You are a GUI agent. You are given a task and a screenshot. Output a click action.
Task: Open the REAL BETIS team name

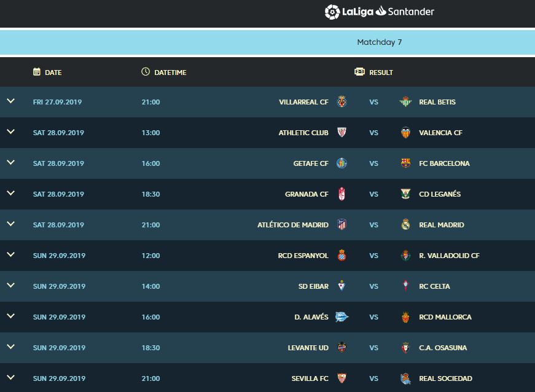437,102
